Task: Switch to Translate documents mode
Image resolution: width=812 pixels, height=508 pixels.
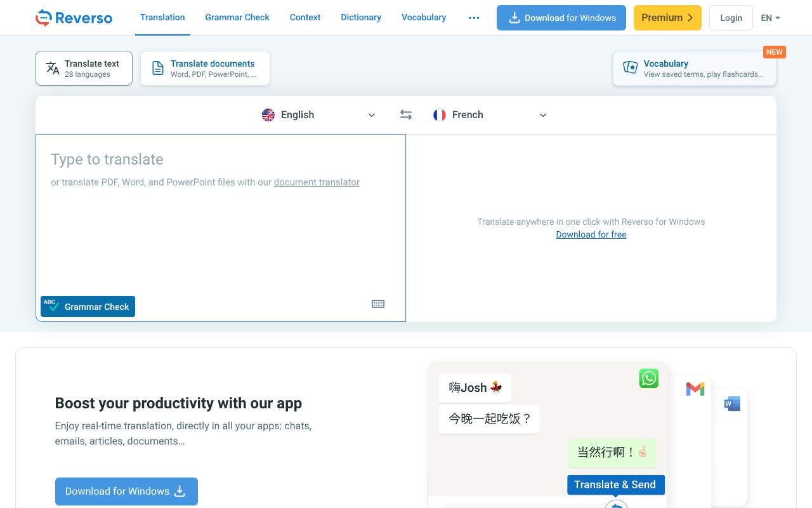Action: (205, 69)
